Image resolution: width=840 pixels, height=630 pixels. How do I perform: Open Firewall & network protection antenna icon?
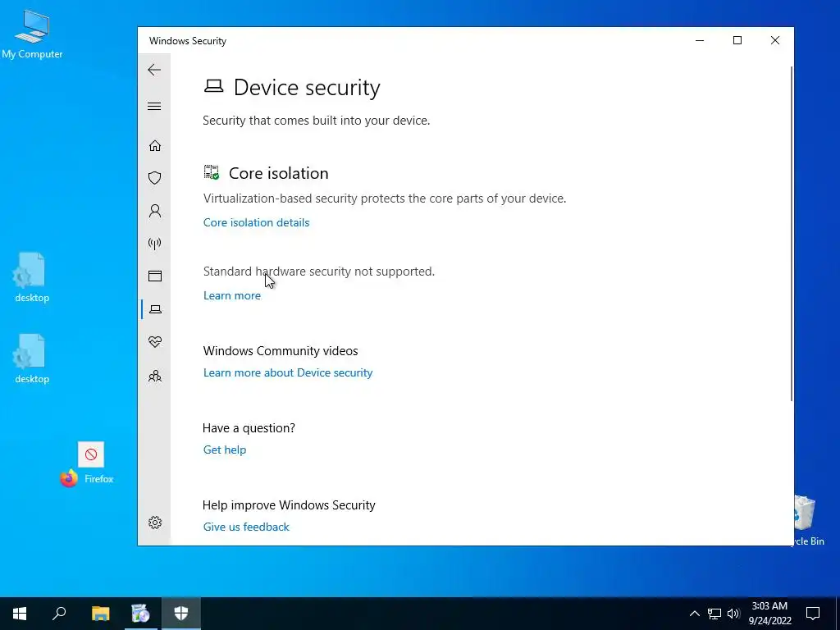tap(155, 244)
